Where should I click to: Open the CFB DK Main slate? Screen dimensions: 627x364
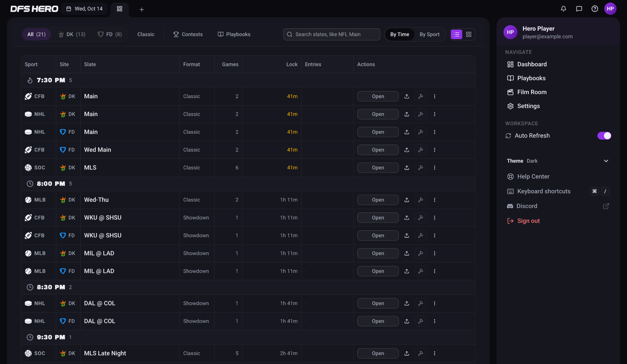click(x=378, y=96)
